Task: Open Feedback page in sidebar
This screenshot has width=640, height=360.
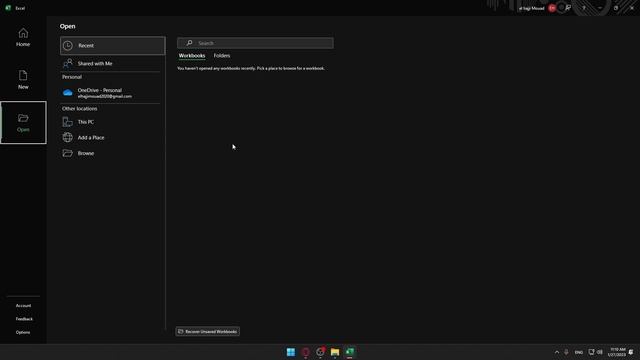Action: 24,319
